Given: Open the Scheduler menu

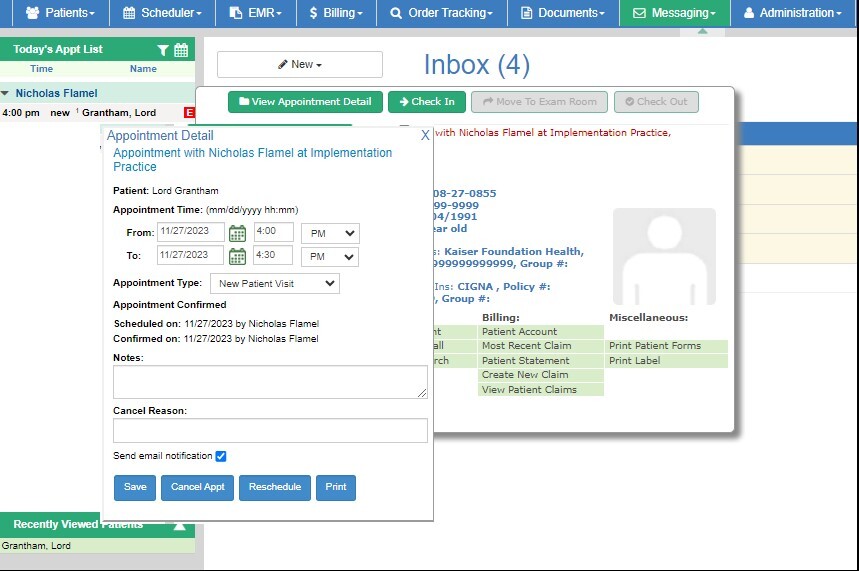Looking at the screenshot, I should [161, 13].
